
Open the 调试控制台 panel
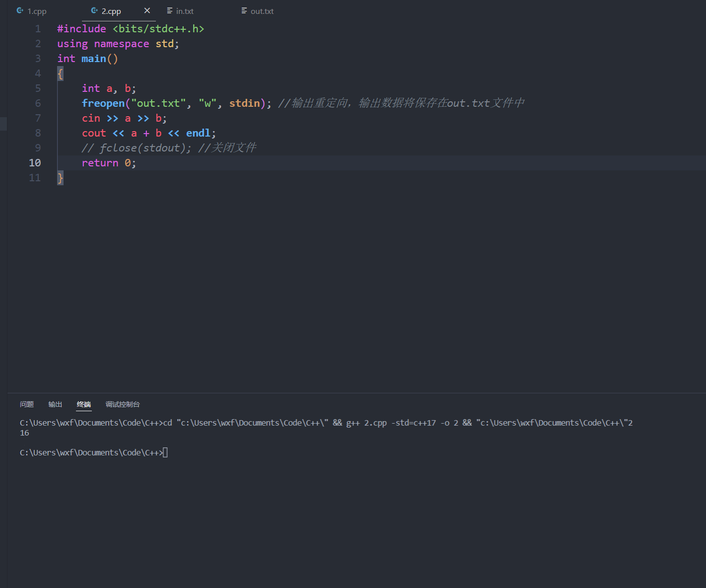pyautogui.click(x=122, y=404)
